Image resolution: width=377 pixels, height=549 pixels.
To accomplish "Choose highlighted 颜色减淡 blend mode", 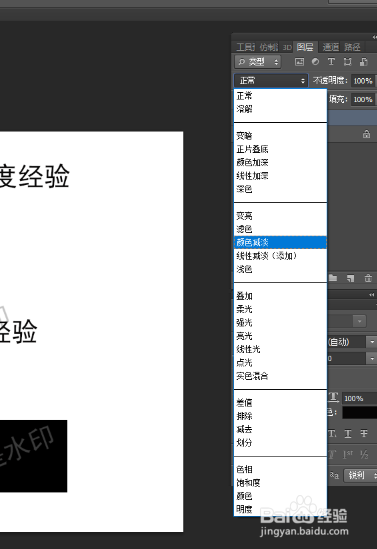I will (x=280, y=242).
